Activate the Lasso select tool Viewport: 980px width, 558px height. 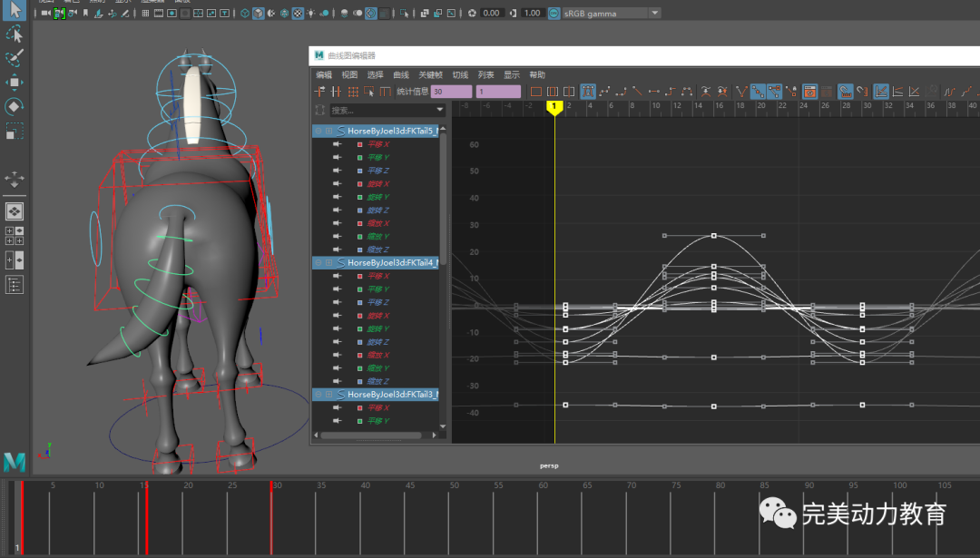click(x=15, y=34)
